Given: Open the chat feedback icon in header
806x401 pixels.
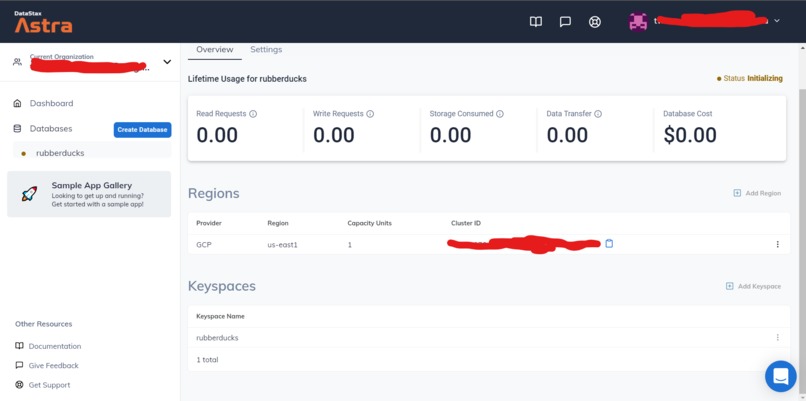Looking at the screenshot, I should [565, 22].
